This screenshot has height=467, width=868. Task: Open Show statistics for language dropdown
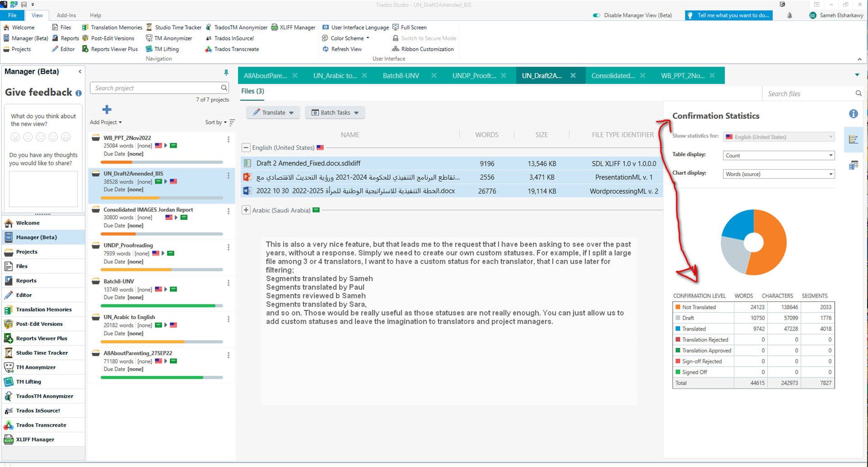[779, 137]
